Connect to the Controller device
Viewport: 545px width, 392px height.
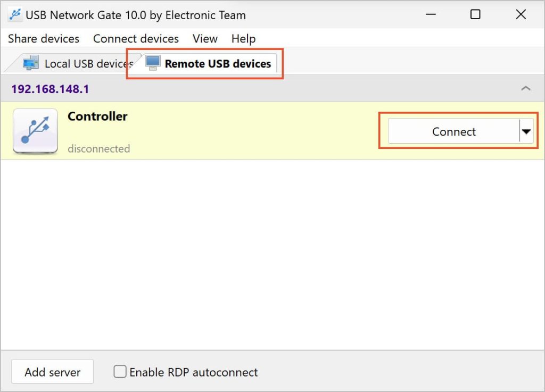tap(454, 131)
